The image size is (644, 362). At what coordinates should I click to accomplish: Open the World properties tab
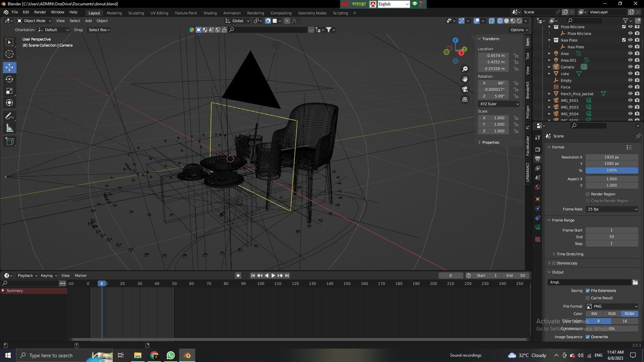[538, 187]
